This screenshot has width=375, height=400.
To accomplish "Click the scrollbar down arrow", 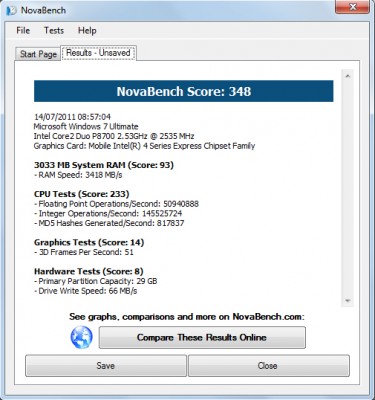I will pyautogui.click(x=348, y=301).
